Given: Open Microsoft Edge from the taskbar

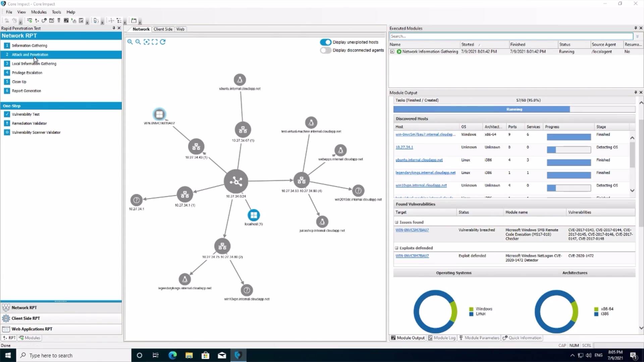Looking at the screenshot, I should point(172,355).
